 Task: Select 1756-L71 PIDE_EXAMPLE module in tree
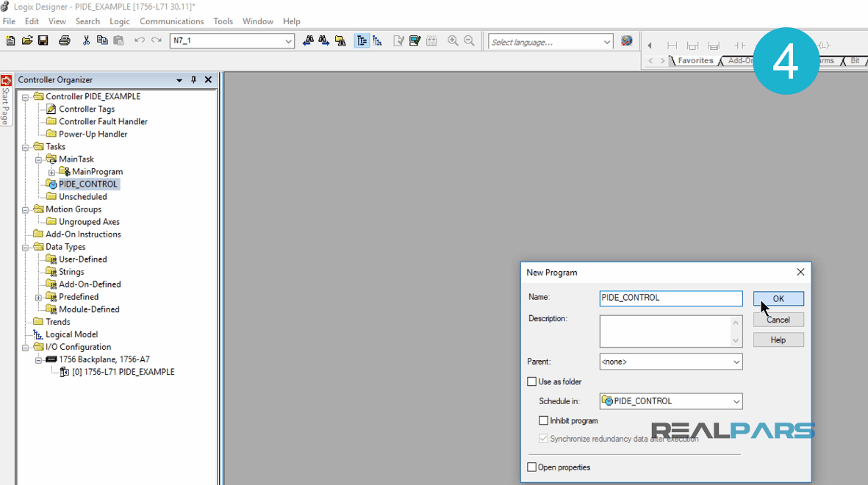pyautogui.click(x=123, y=372)
